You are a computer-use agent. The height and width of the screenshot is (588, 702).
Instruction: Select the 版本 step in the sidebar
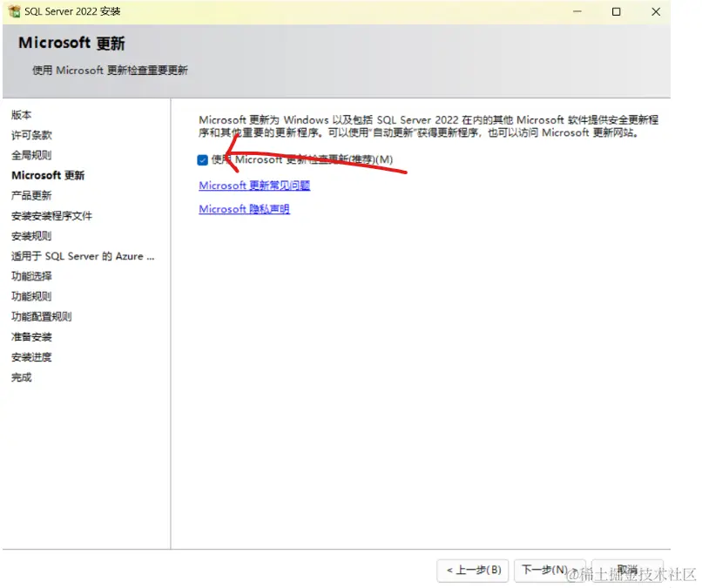[22, 115]
